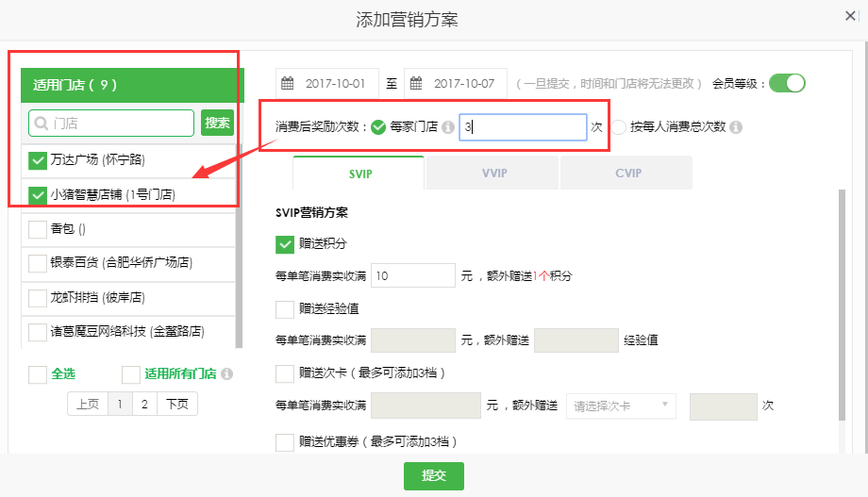The height and width of the screenshot is (497, 868).
Task: Switch to the CVIP tab
Action: click(x=627, y=174)
